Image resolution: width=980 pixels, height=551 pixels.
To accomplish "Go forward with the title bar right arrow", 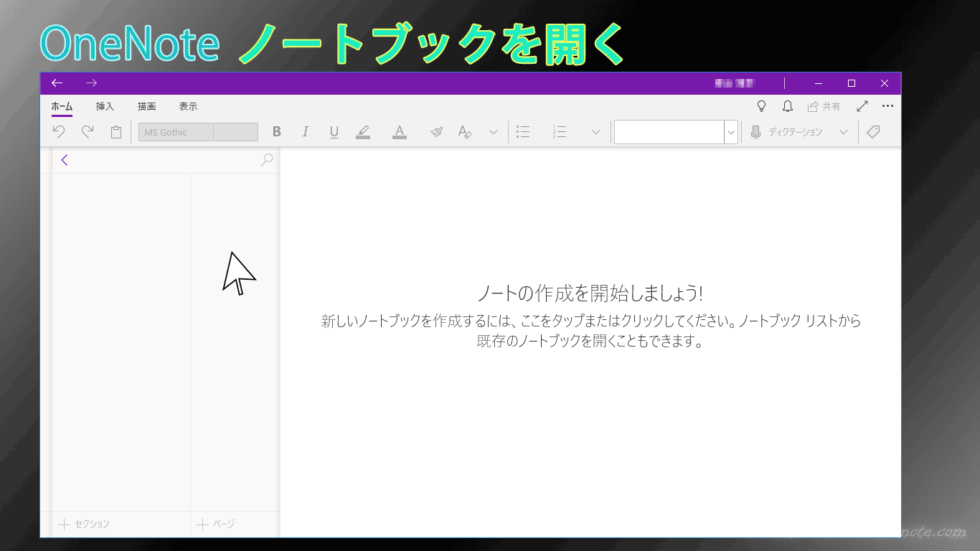I will coord(91,83).
